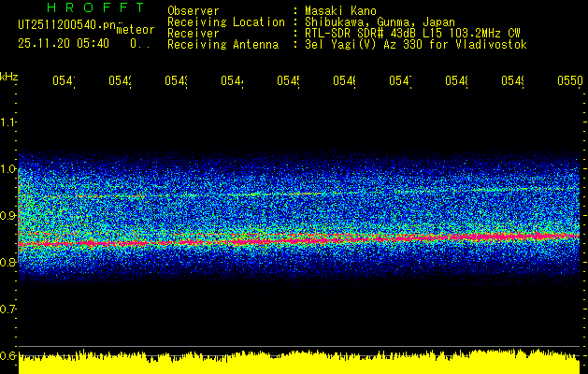Click the HROFFT title text
Viewport: 588px width, 374px height.
pyautogui.click(x=95, y=7)
